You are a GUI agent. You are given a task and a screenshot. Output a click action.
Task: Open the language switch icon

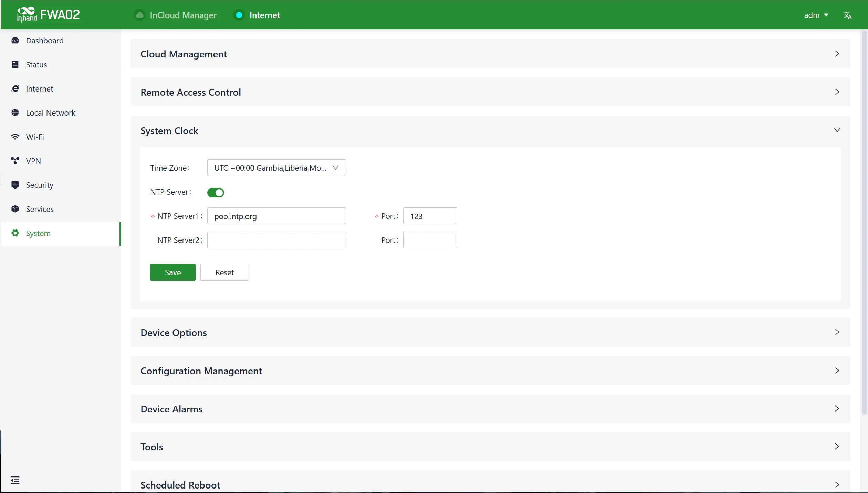[847, 15]
